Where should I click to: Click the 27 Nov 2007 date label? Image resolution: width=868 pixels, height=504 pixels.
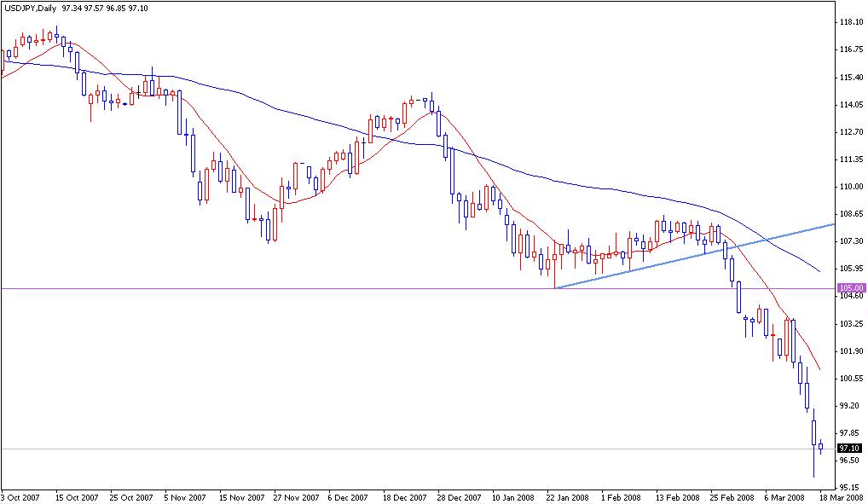tap(296, 497)
